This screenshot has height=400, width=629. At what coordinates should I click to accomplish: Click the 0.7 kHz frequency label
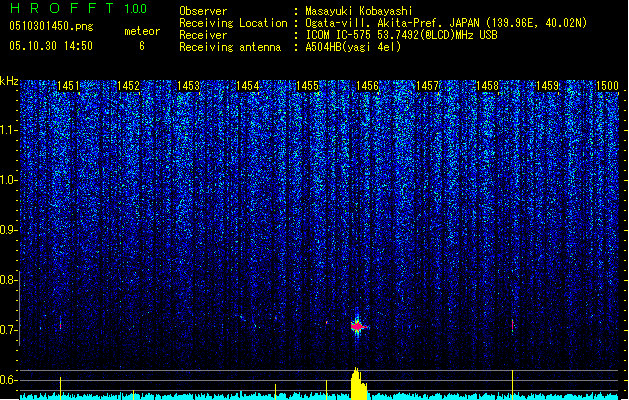tap(8, 330)
